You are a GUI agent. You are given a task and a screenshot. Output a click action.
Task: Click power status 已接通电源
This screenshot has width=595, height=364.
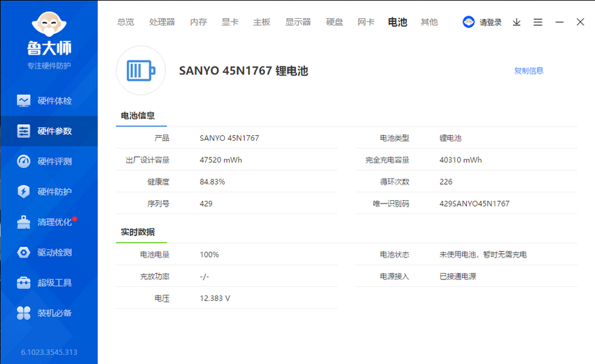[458, 276]
